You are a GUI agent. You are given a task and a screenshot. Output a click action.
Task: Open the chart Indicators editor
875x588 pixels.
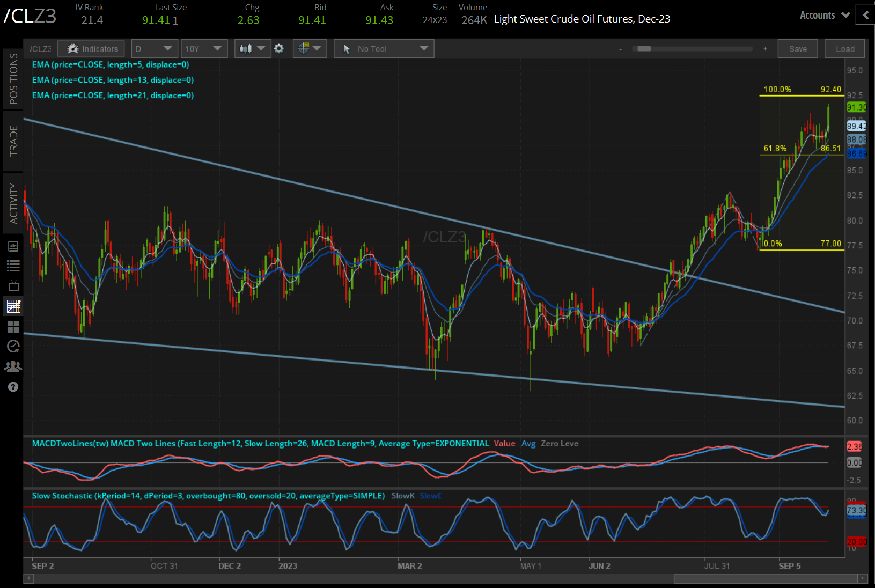point(91,48)
